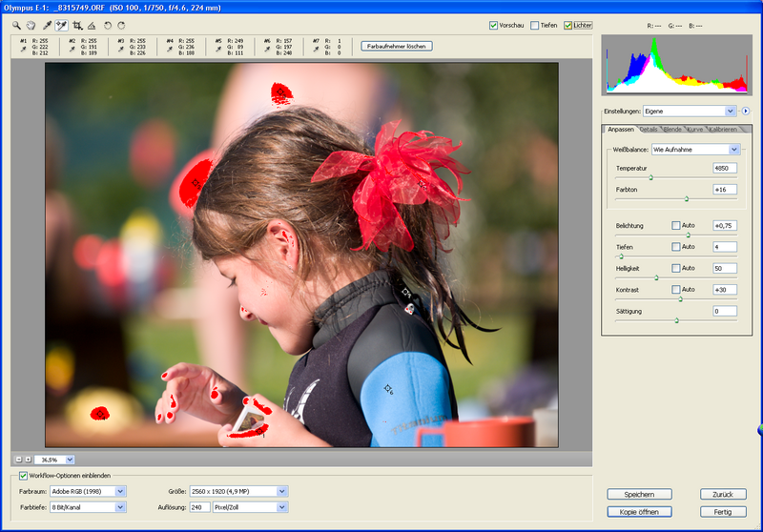Rotate image 90° clockwise

(x=121, y=25)
